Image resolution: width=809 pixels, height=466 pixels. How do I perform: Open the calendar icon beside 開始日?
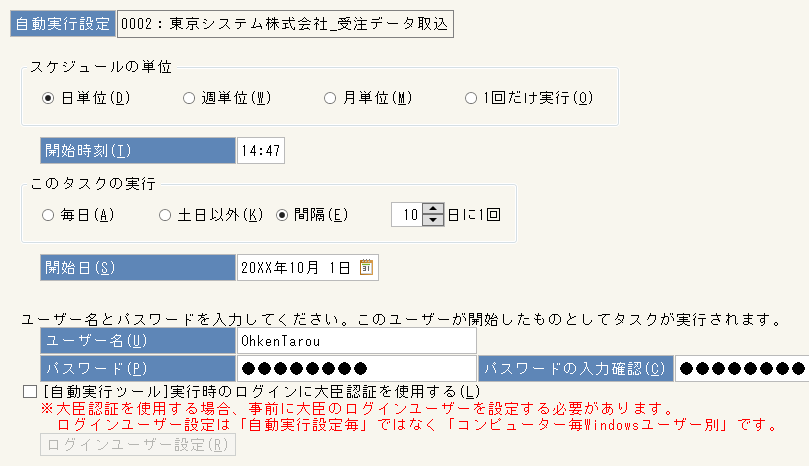pos(366,267)
